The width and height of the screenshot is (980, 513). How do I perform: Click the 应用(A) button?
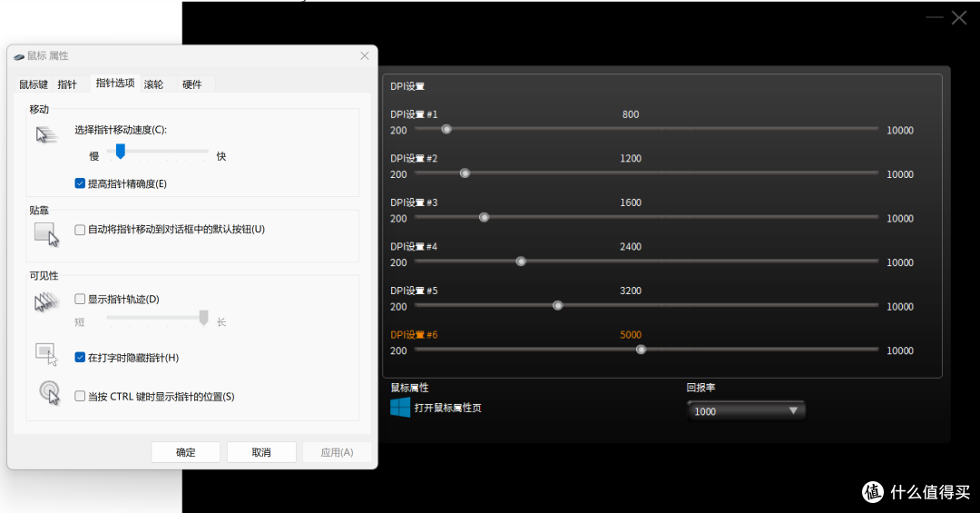[337, 451]
